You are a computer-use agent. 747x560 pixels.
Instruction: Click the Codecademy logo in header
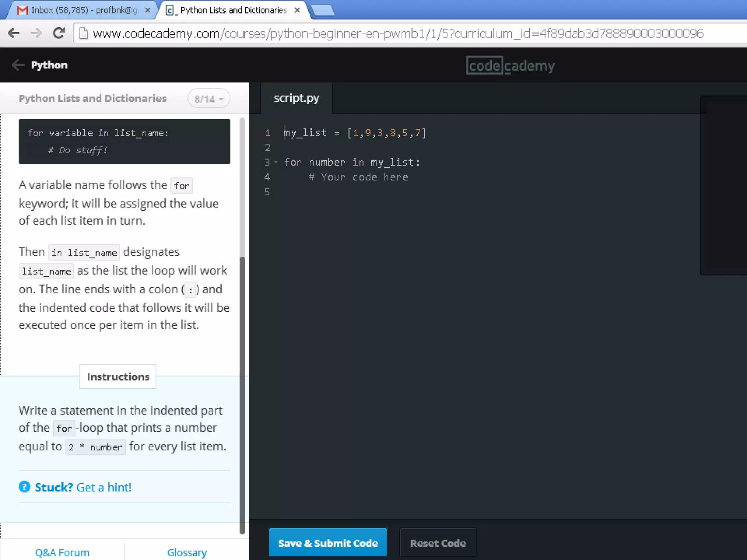coord(510,66)
